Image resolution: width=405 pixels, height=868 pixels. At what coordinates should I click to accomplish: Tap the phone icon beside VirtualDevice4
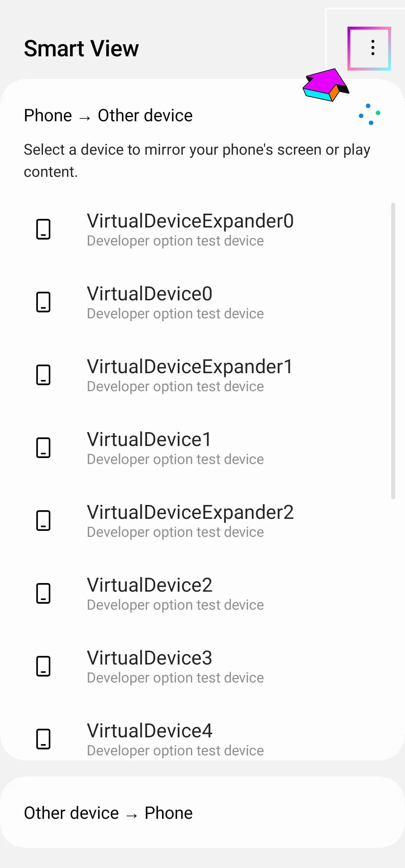point(43,739)
